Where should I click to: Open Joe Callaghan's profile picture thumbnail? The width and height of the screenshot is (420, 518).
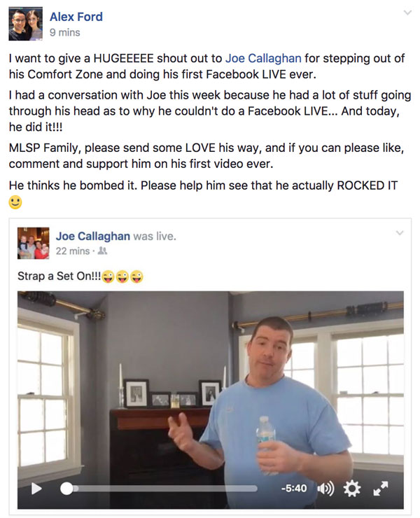[34, 243]
